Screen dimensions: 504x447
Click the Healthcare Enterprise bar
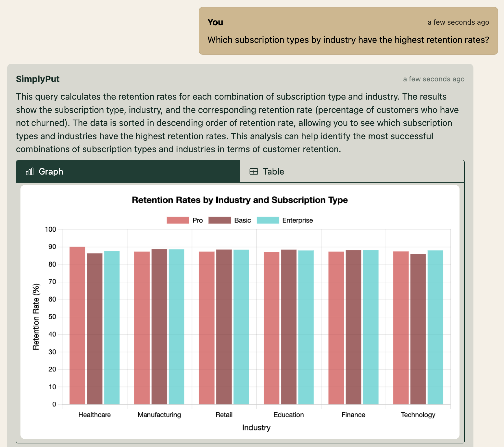click(112, 327)
